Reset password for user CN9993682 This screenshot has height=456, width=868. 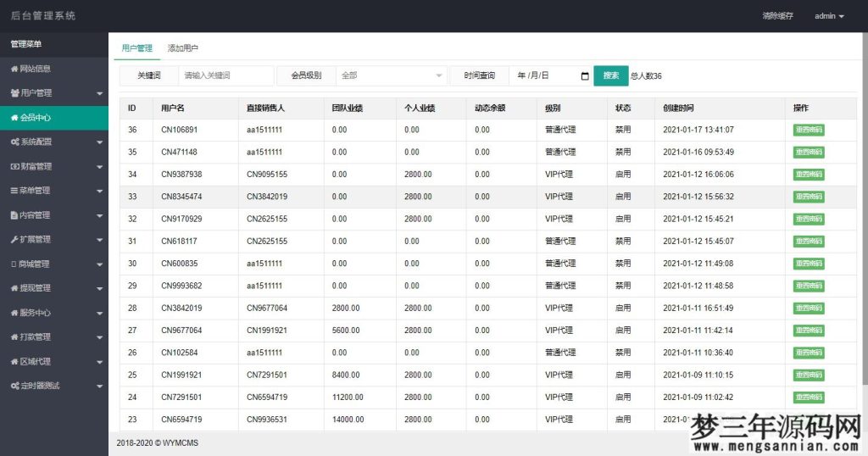(x=808, y=286)
